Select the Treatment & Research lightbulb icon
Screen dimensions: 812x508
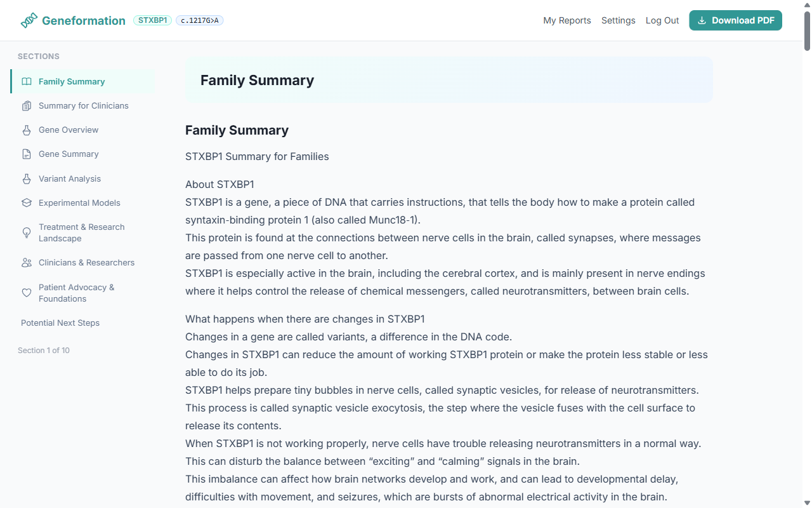pos(27,232)
